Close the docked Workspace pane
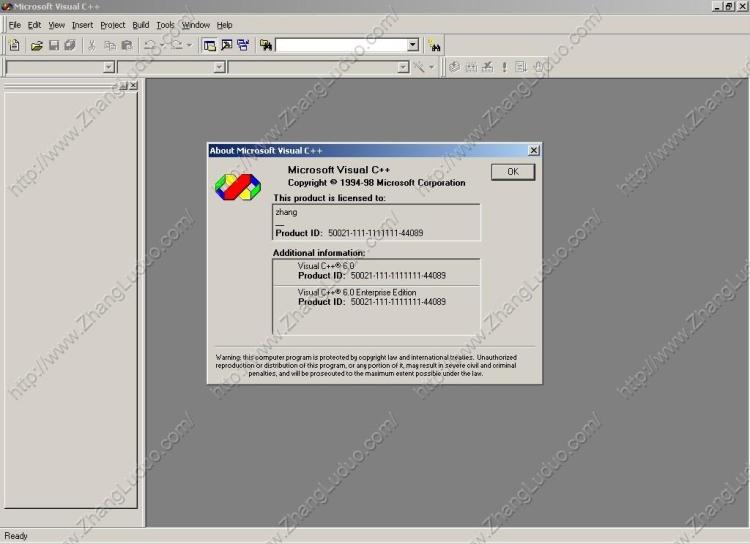 click(x=134, y=85)
